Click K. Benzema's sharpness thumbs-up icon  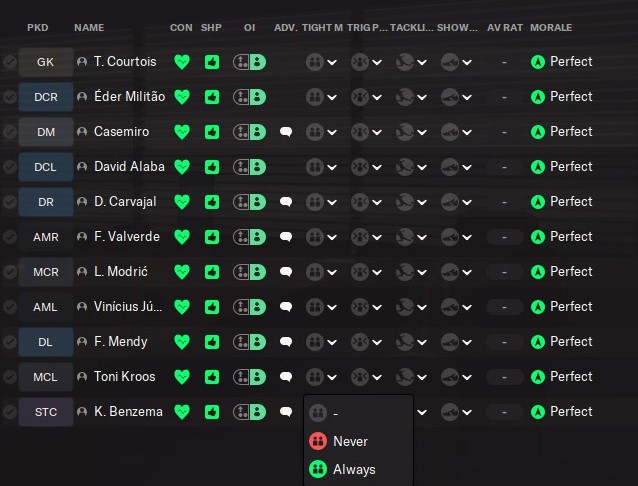[x=212, y=412]
